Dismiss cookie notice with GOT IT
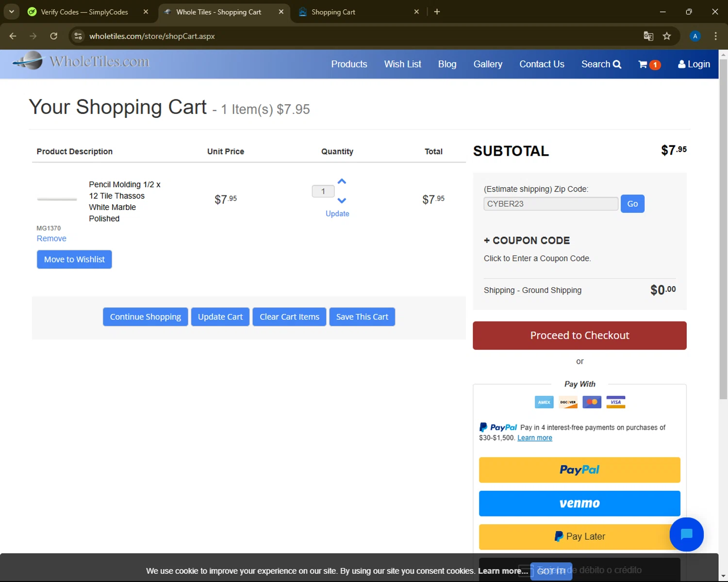Screen dimensions: 728x582 tap(551, 571)
